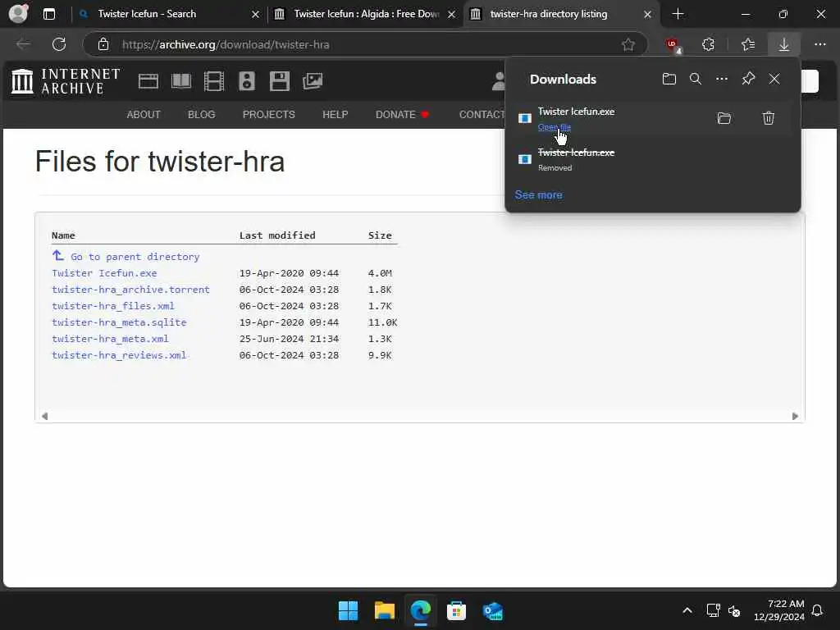
Task: Open tab actions menu icon
Action: [48, 14]
